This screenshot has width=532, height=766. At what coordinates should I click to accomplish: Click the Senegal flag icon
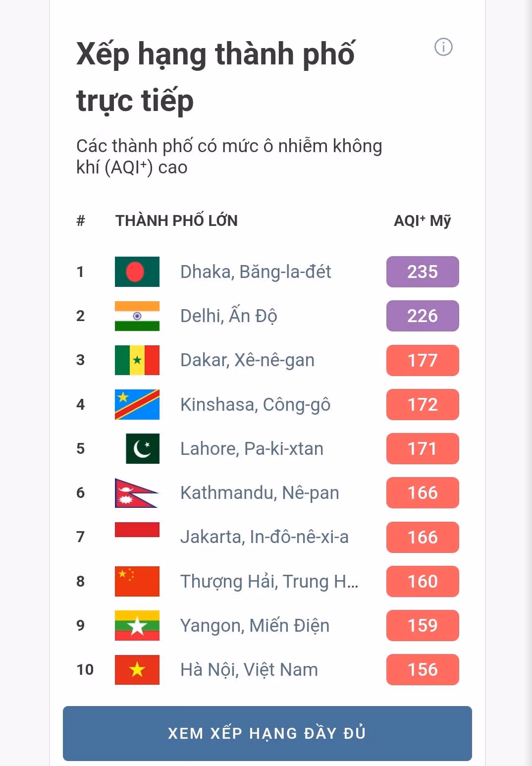pos(137,360)
